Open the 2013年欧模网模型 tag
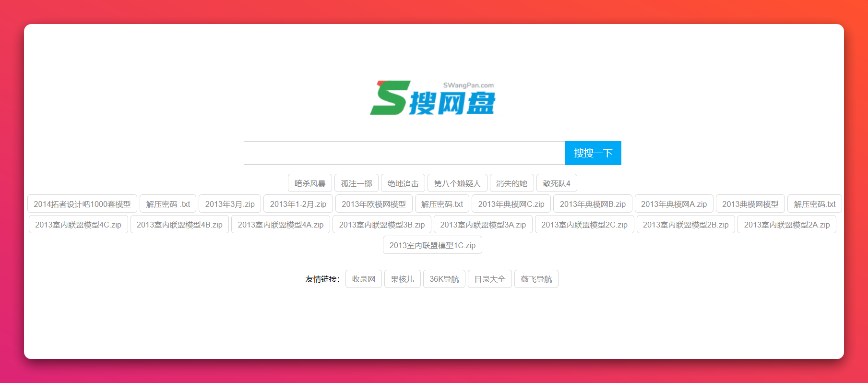Screen dimensions: 868x383 [374, 204]
